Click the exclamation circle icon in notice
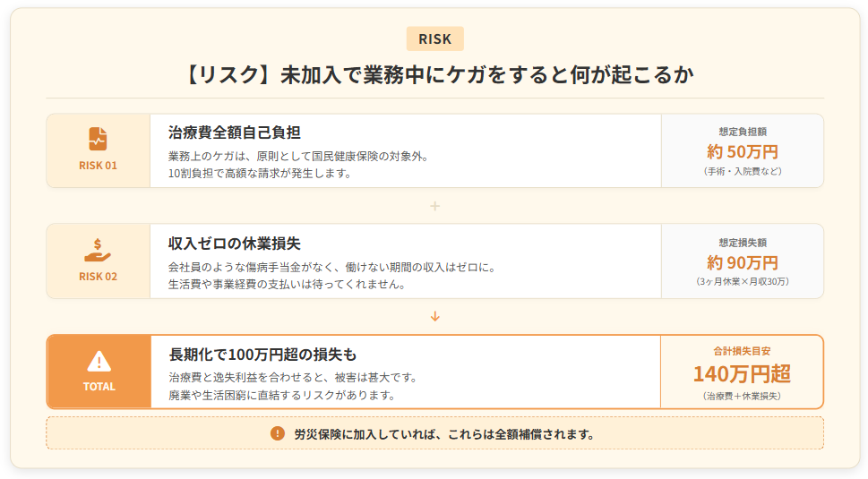 coord(278,433)
